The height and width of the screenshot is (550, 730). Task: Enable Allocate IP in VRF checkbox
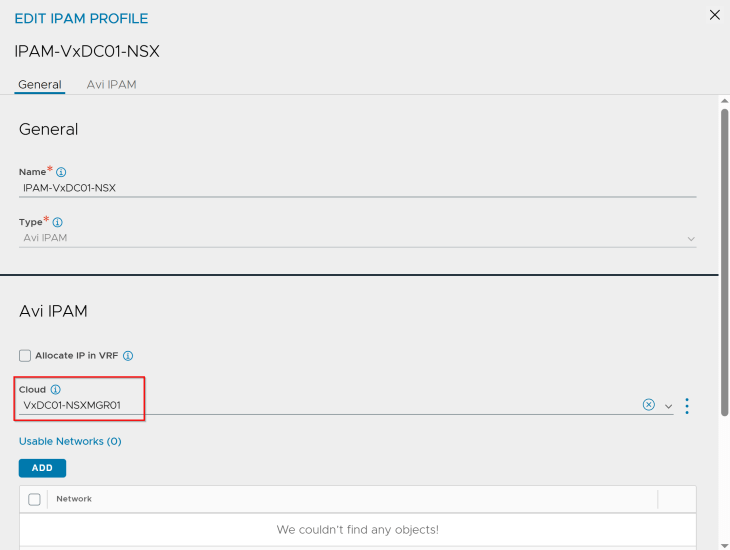point(25,355)
